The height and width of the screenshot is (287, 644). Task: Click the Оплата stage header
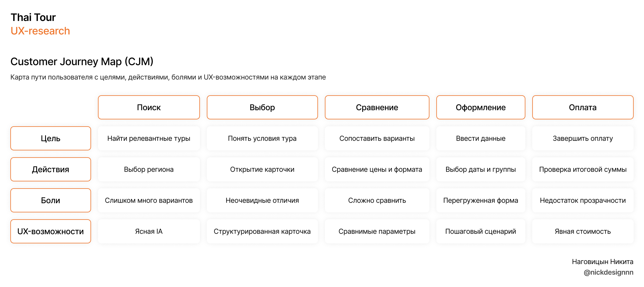click(583, 107)
